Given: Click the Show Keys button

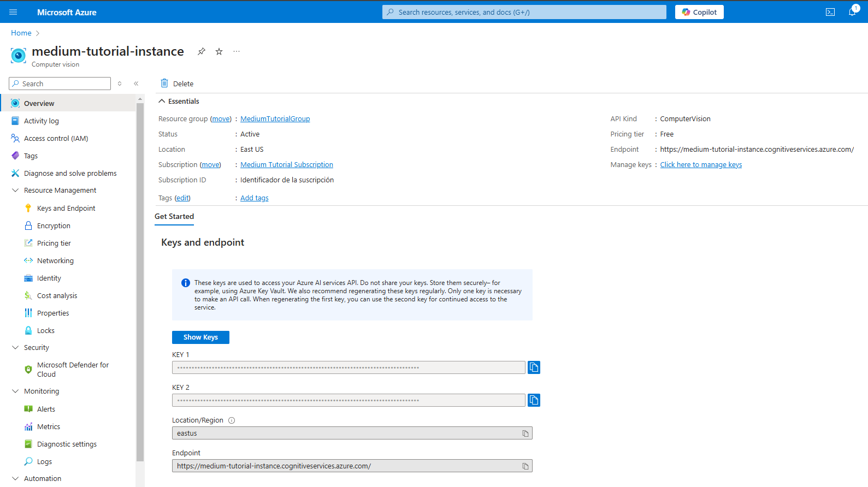Looking at the screenshot, I should (x=200, y=337).
